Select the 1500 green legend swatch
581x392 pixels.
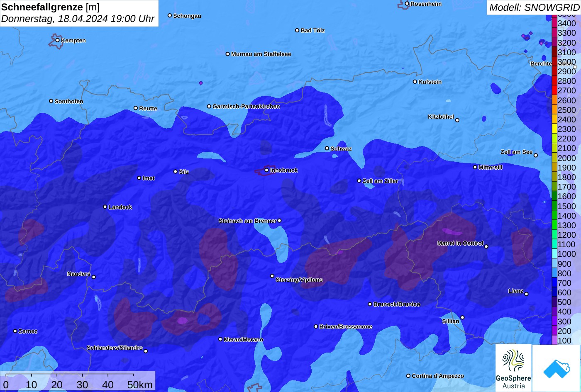tap(554, 206)
